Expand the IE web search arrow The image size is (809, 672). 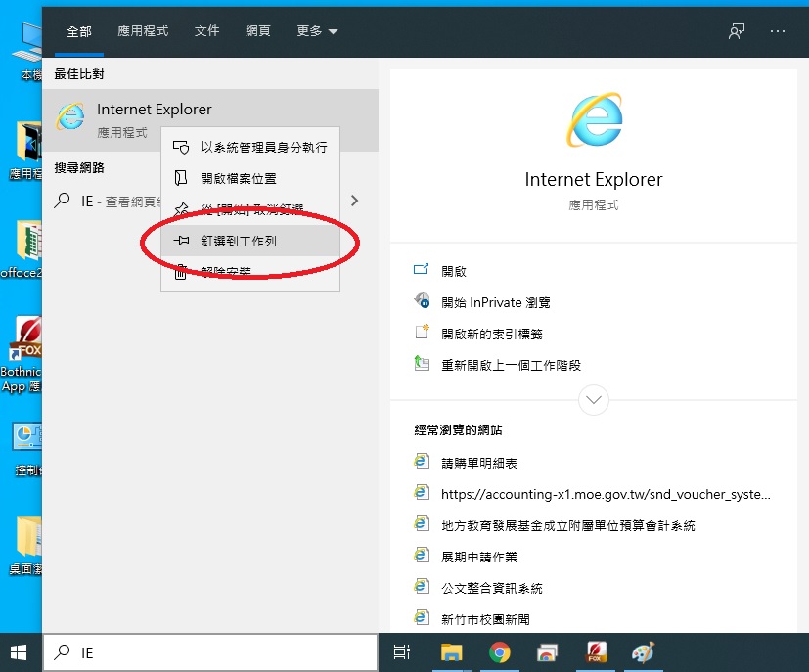pyautogui.click(x=354, y=201)
